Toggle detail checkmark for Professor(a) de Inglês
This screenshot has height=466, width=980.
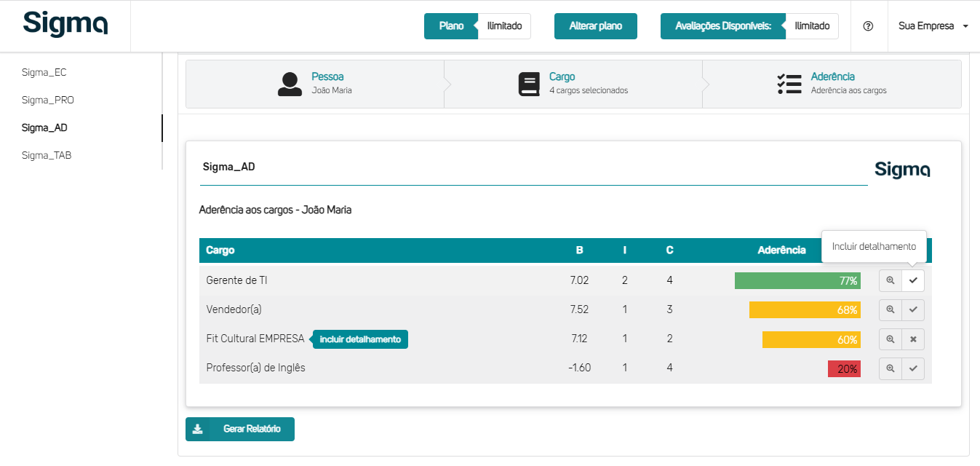[x=913, y=368]
